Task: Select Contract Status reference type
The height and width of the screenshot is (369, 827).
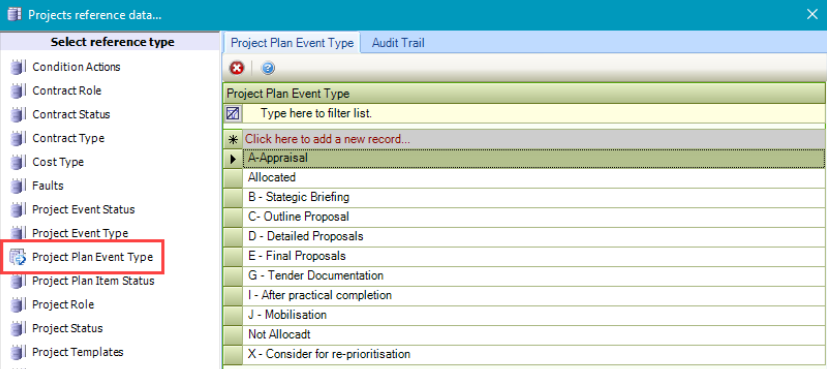Action: tap(71, 114)
